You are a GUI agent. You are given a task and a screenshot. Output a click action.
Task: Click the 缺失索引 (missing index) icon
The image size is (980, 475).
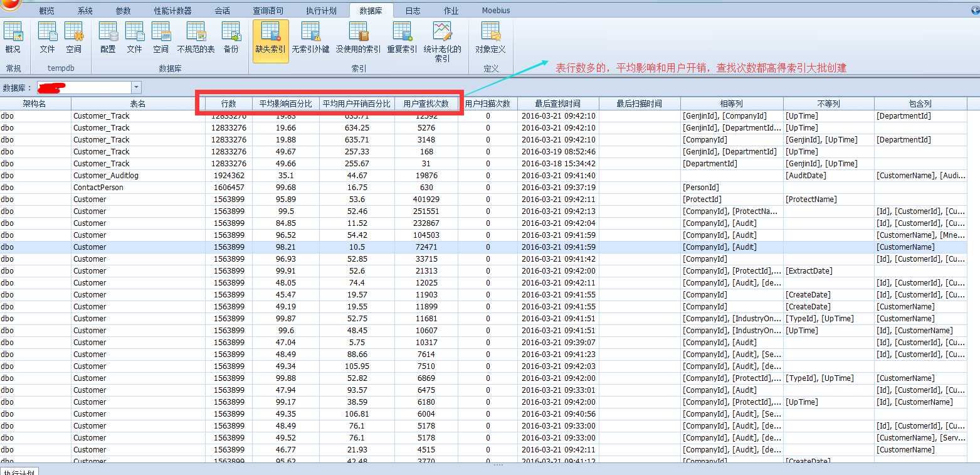(270, 39)
